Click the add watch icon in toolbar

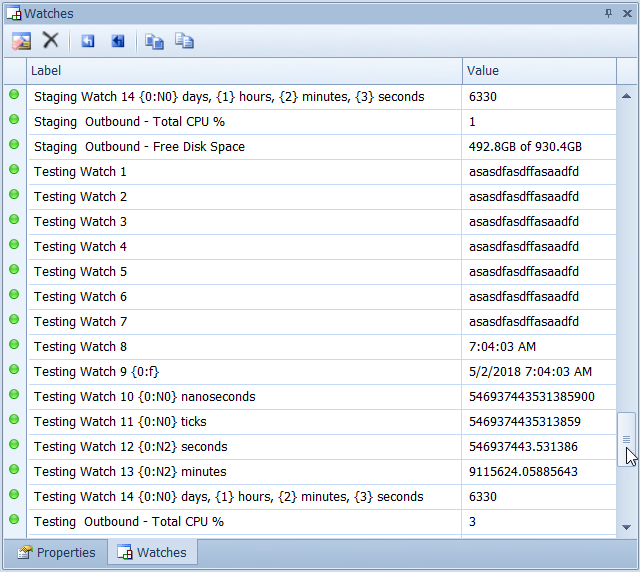coord(21,41)
